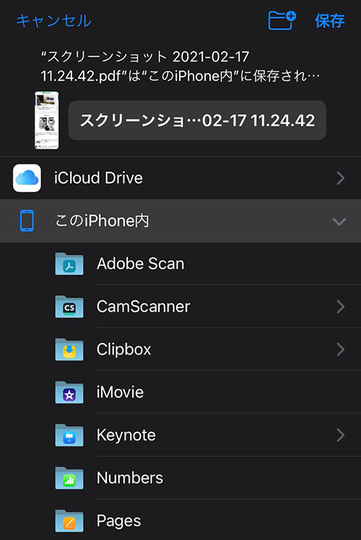
Task: Expand the Keynote folder chevron
Action: [340, 435]
